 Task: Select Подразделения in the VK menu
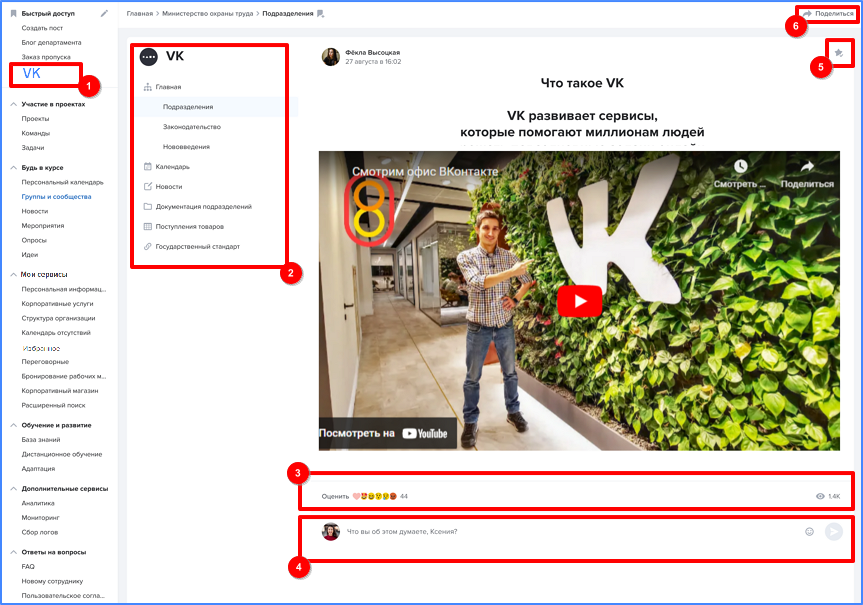tap(188, 107)
